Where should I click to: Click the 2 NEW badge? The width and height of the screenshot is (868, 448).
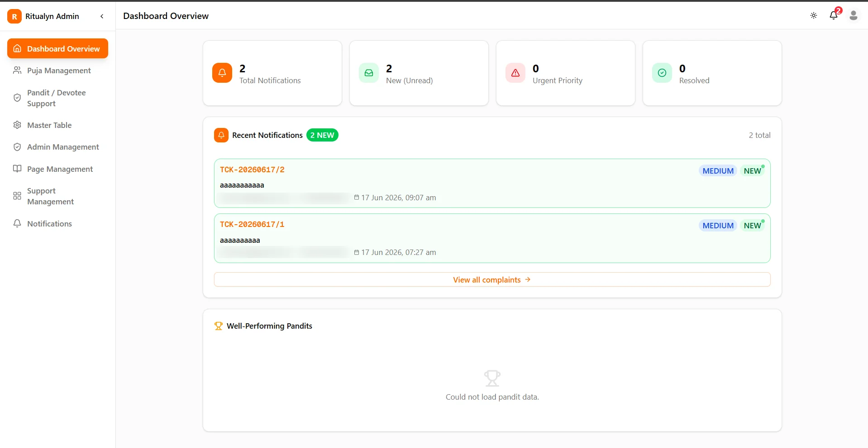click(322, 135)
